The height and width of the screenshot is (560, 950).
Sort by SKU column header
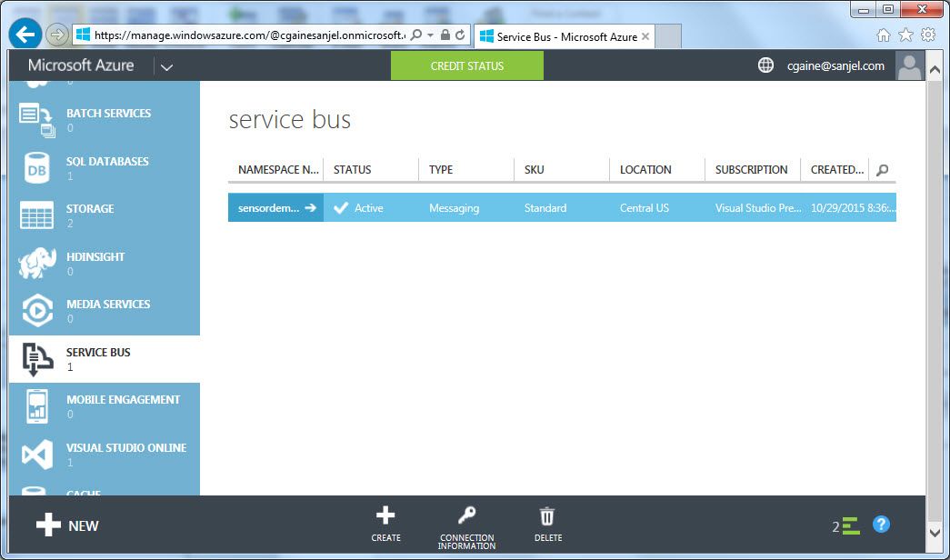coord(562,170)
